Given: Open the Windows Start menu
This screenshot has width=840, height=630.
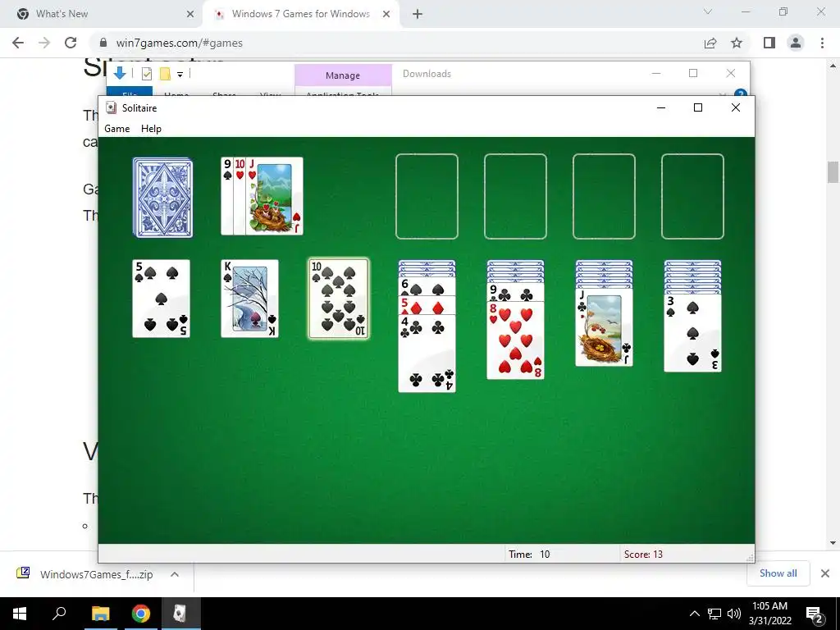Looking at the screenshot, I should click(20, 614).
